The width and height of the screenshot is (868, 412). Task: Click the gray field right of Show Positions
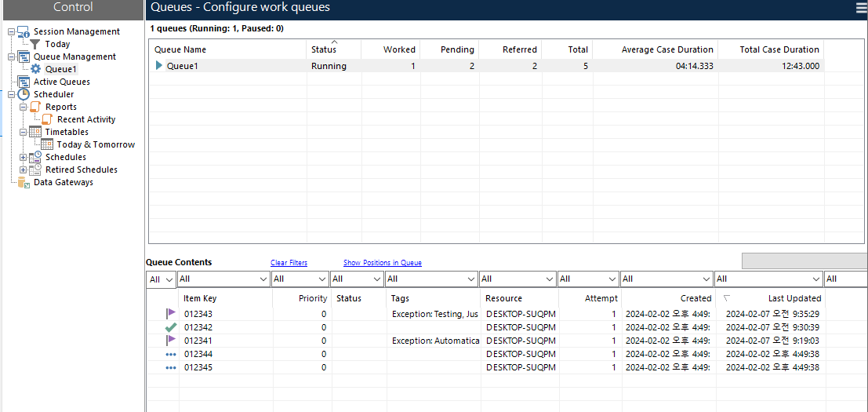pyautogui.click(x=804, y=261)
